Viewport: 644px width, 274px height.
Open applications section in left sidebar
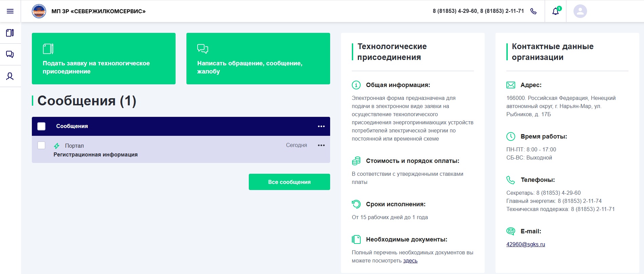[x=10, y=33]
